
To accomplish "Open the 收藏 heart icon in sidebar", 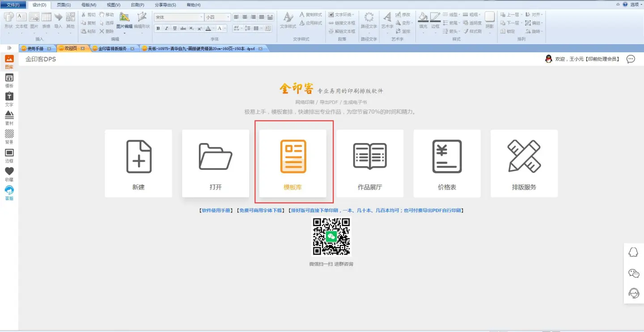I will tap(9, 174).
